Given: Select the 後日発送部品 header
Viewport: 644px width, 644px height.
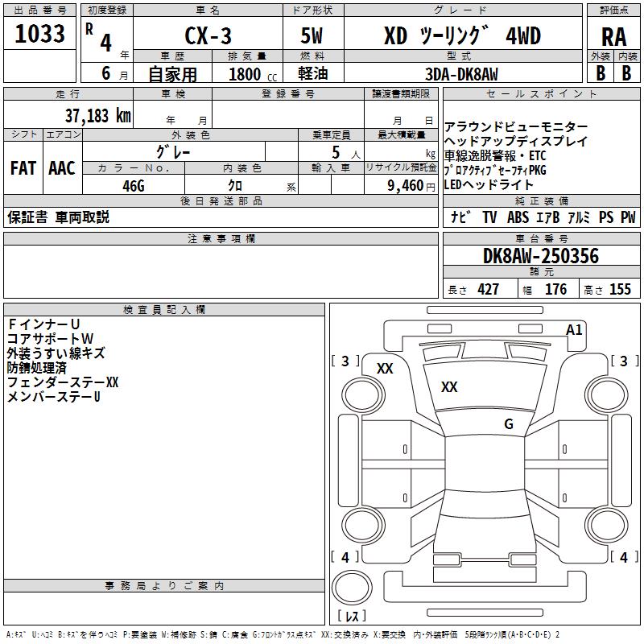Looking at the screenshot, I should click(221, 200).
